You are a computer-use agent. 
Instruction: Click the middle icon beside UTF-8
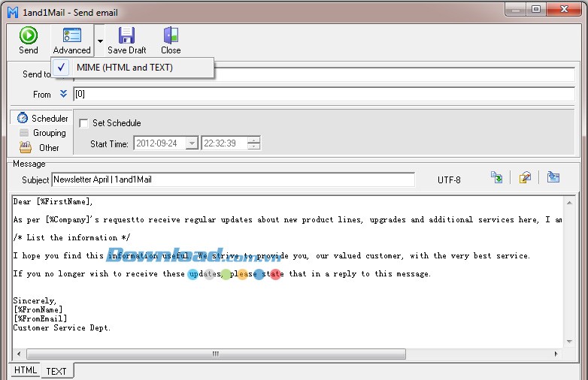(x=525, y=177)
